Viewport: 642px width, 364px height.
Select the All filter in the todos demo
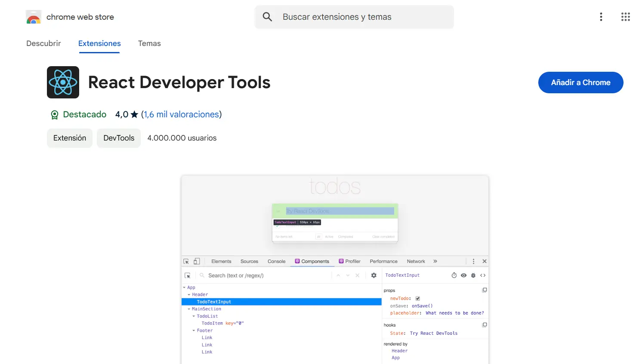click(318, 236)
